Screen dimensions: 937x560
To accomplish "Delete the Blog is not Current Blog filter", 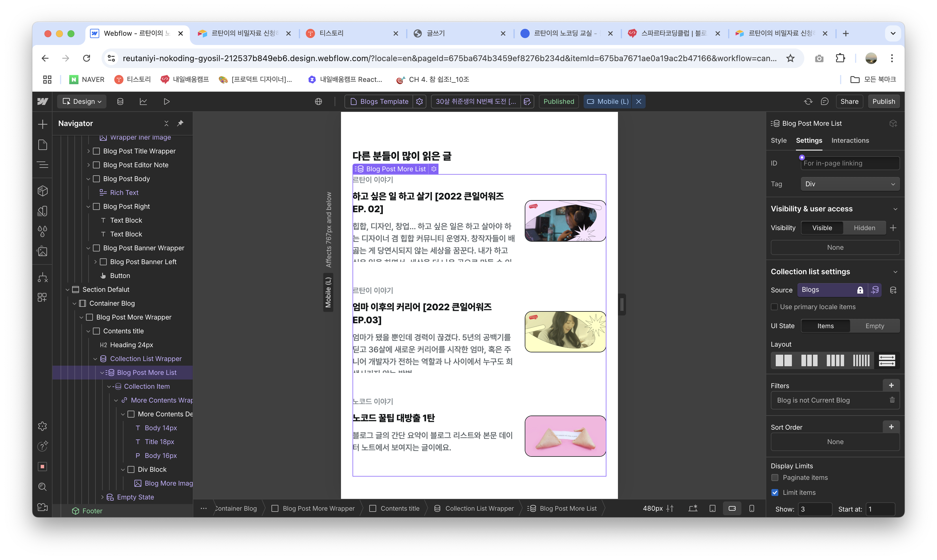I will (892, 400).
